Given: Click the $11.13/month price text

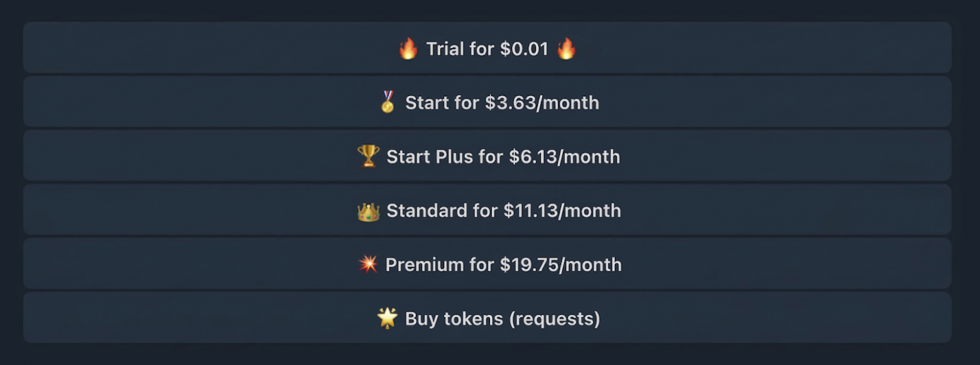Looking at the screenshot, I should [x=562, y=210].
